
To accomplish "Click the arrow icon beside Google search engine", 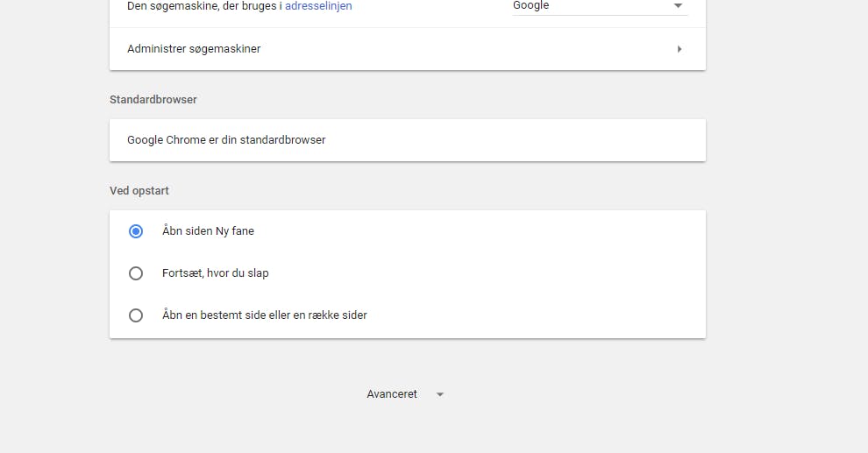I will tap(678, 5).
